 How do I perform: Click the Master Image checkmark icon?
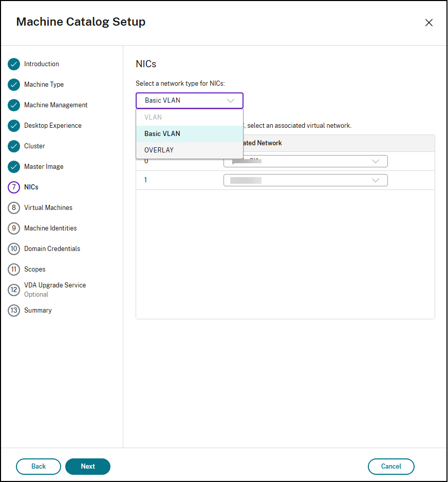(x=14, y=167)
